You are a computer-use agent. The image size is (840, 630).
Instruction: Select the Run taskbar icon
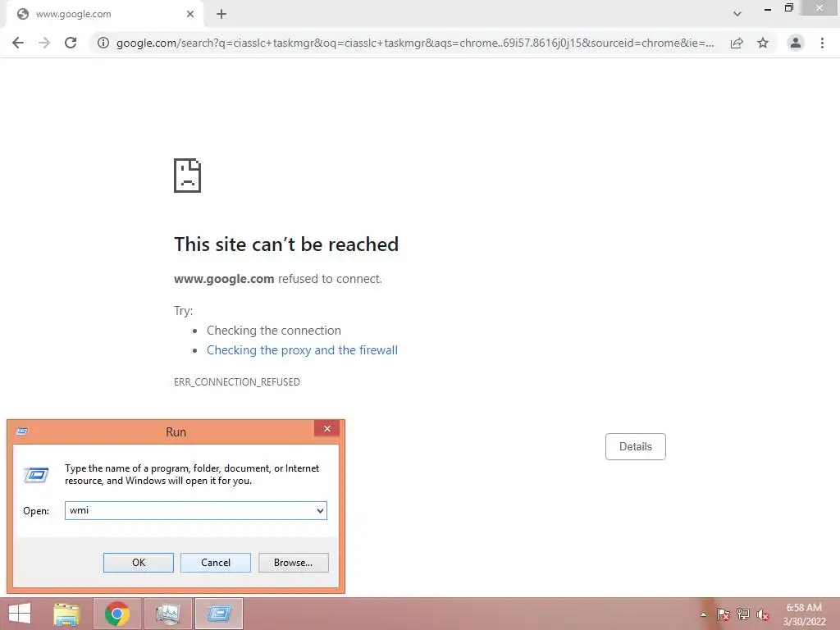tap(218, 614)
